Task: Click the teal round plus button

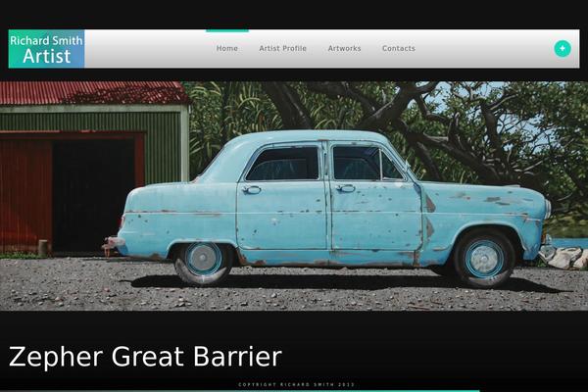Action: (x=563, y=49)
